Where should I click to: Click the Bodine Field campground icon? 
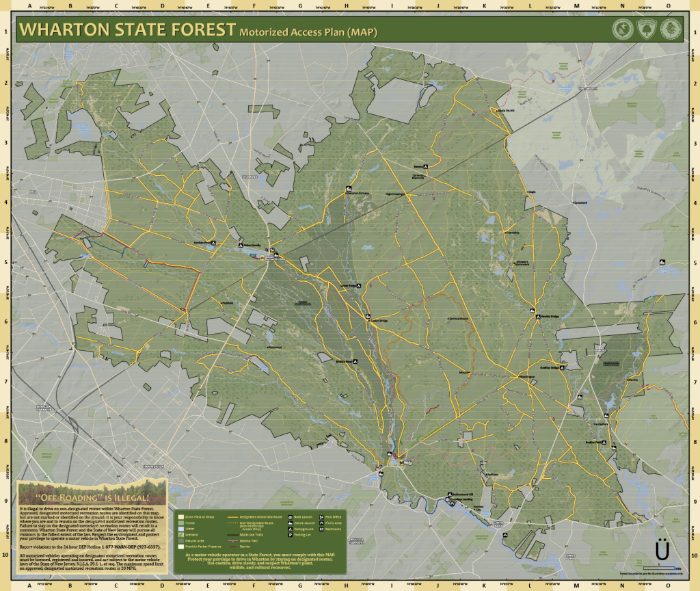pos(604,443)
